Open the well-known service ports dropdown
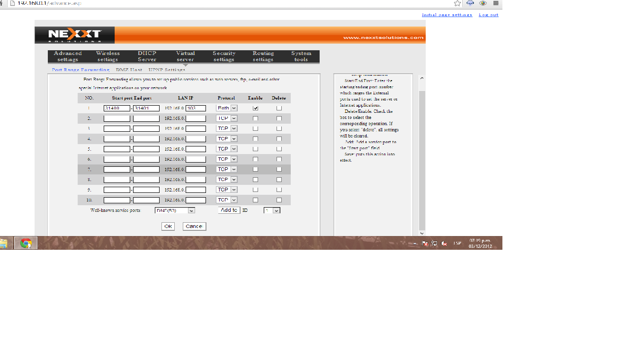The height and width of the screenshot is (364, 644). point(175,210)
